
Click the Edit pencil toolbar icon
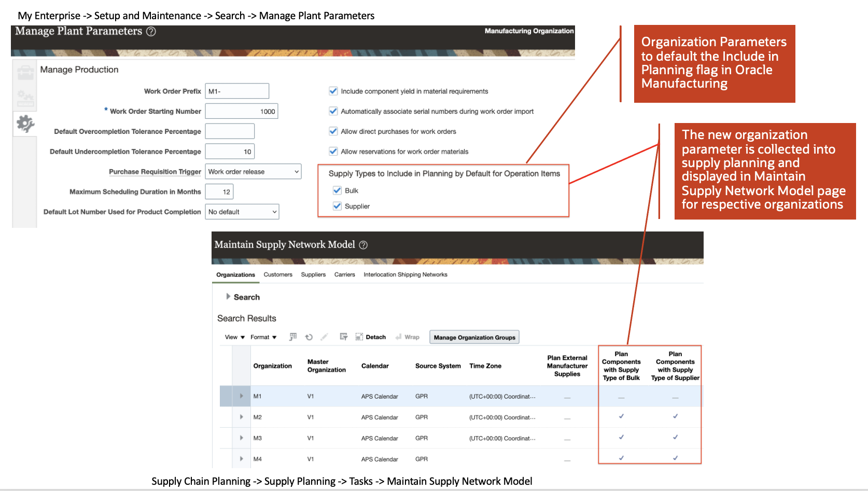tap(325, 337)
